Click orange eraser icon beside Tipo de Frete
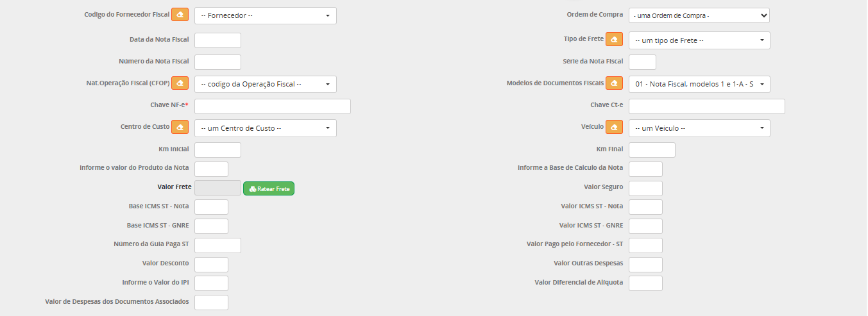Viewport: 868px width, 316px height. click(615, 40)
